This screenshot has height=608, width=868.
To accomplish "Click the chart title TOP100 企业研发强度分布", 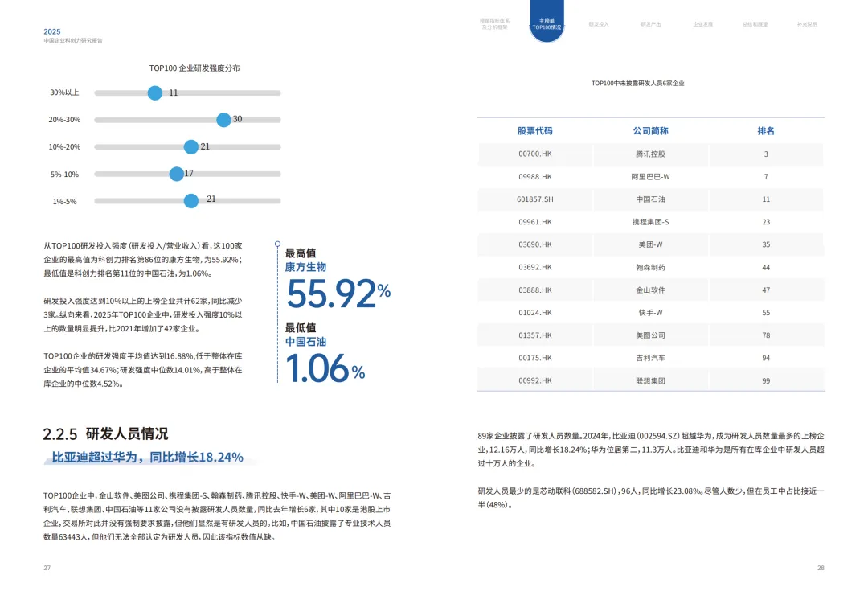I will (194, 68).
